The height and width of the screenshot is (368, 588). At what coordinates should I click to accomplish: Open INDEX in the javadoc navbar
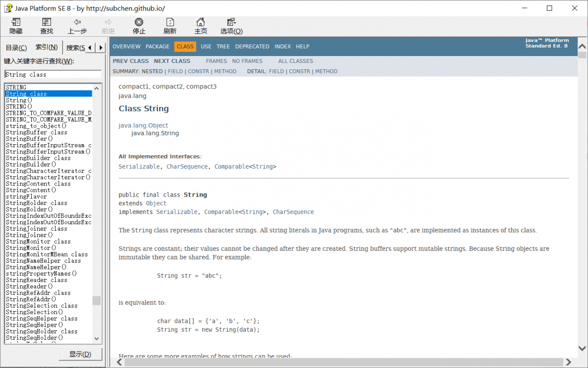pos(283,46)
